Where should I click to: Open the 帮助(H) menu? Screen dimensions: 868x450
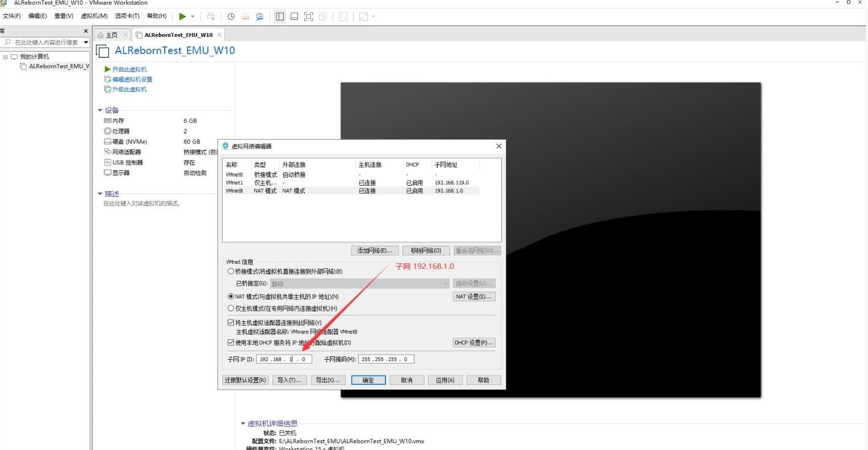click(157, 16)
